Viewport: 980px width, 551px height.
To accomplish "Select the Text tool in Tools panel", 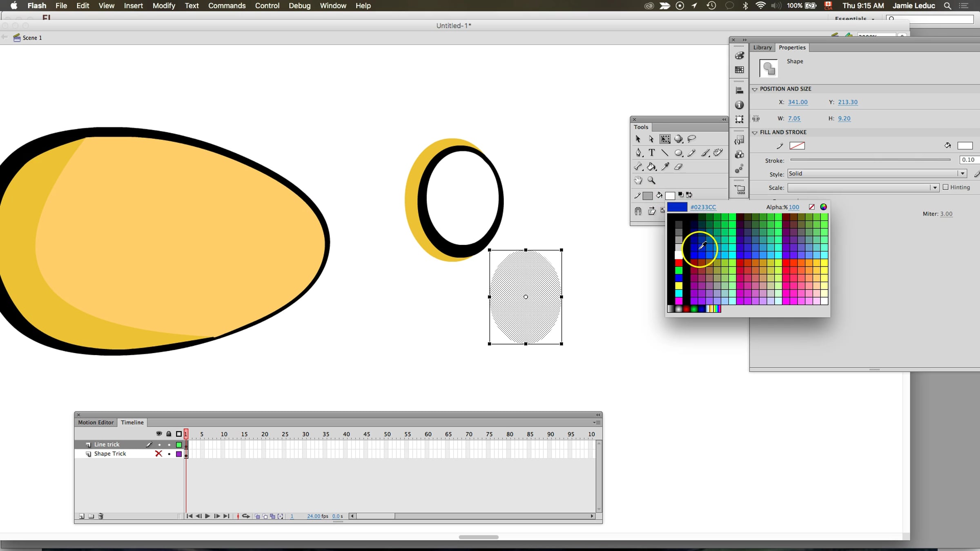I will point(652,153).
